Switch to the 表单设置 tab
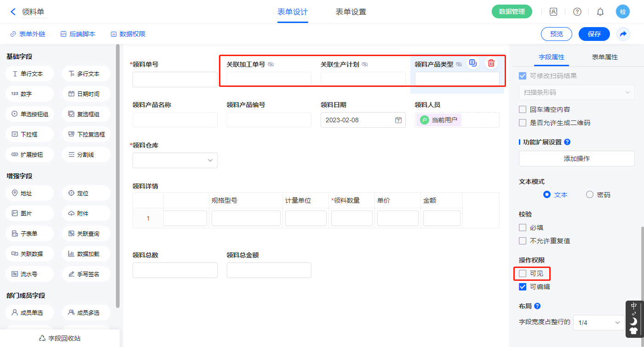This screenshot has height=347, width=644. [x=351, y=12]
